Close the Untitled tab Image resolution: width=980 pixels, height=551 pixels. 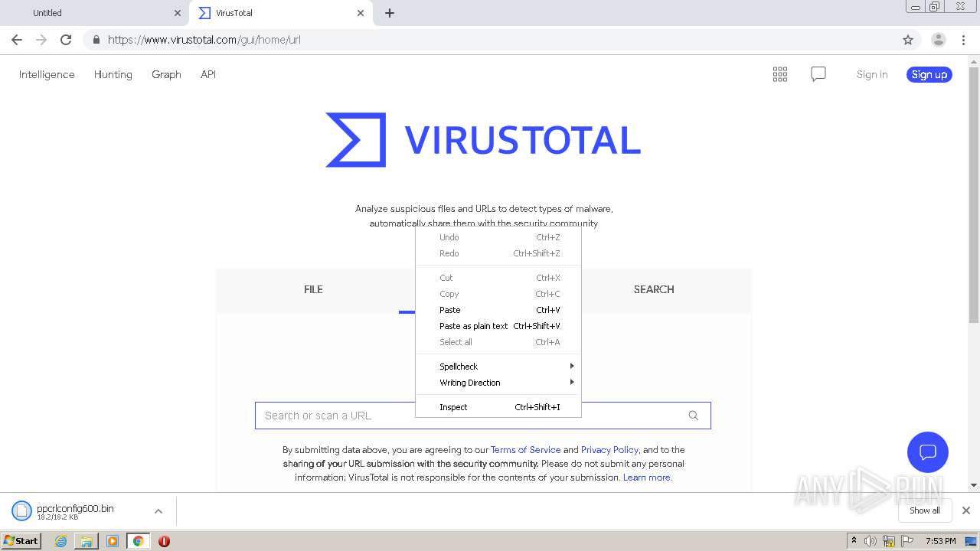178,13
